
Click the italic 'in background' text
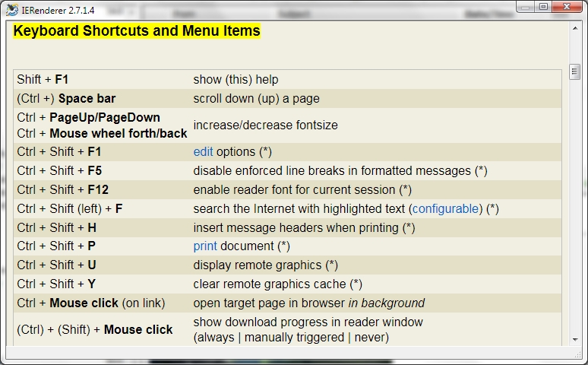pos(387,303)
